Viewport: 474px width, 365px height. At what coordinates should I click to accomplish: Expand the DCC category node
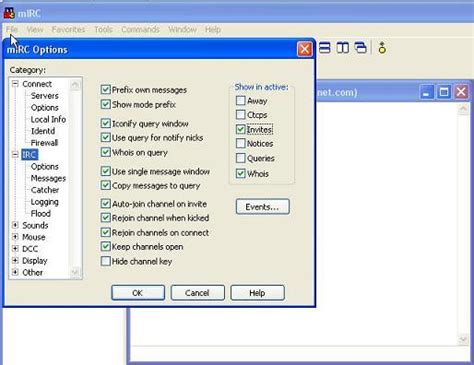pyautogui.click(x=15, y=249)
